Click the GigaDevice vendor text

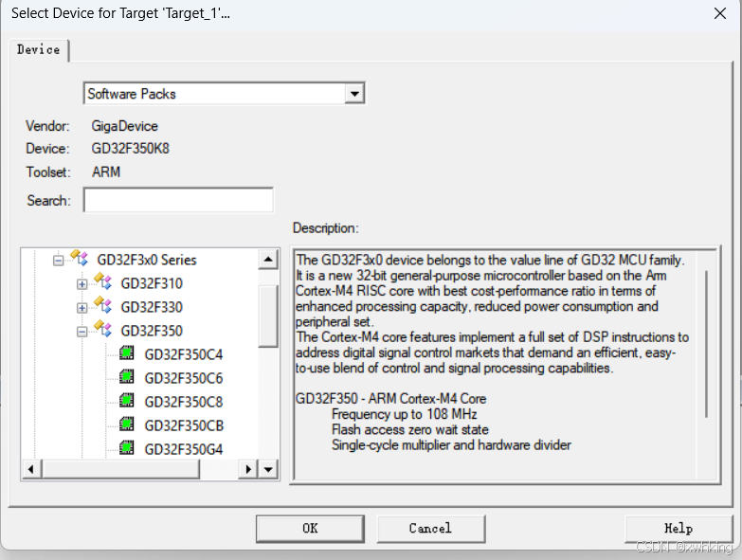[x=124, y=126]
